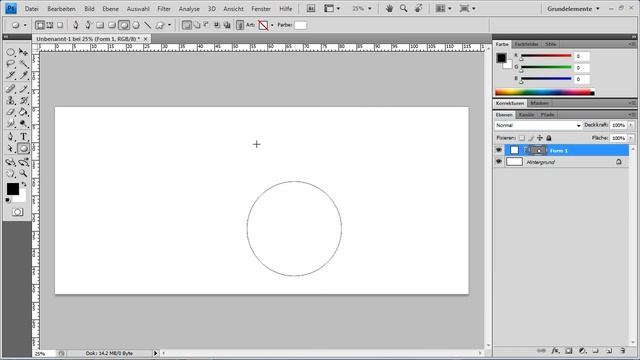640x360 pixels.
Task: Select the Eyedropper tool
Action: pos(23,75)
